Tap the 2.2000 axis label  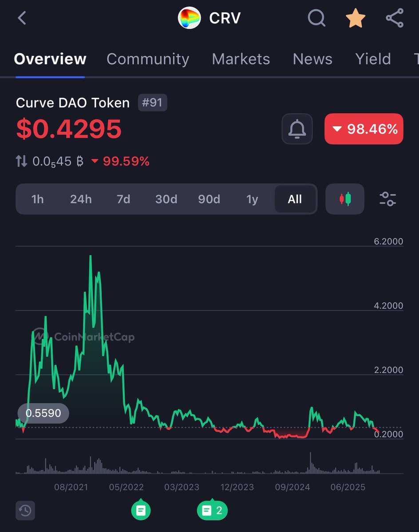point(388,370)
